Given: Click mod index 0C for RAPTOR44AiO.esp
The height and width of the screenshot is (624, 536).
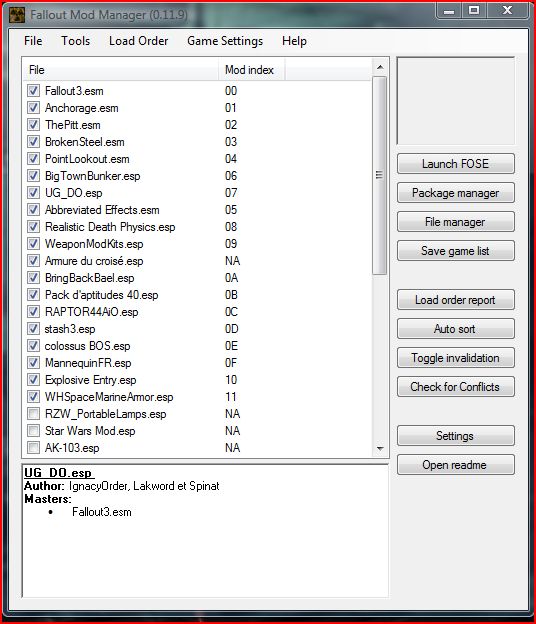Looking at the screenshot, I should pyautogui.click(x=231, y=312).
